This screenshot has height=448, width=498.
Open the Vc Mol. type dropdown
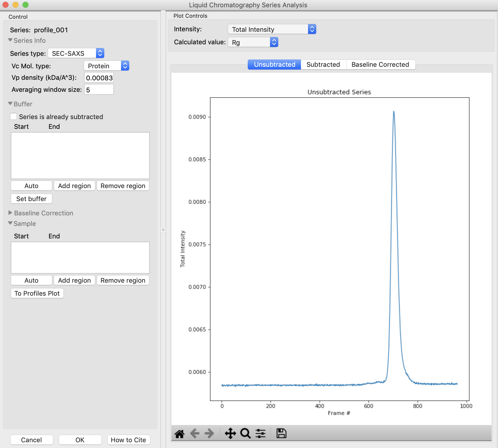coord(106,66)
